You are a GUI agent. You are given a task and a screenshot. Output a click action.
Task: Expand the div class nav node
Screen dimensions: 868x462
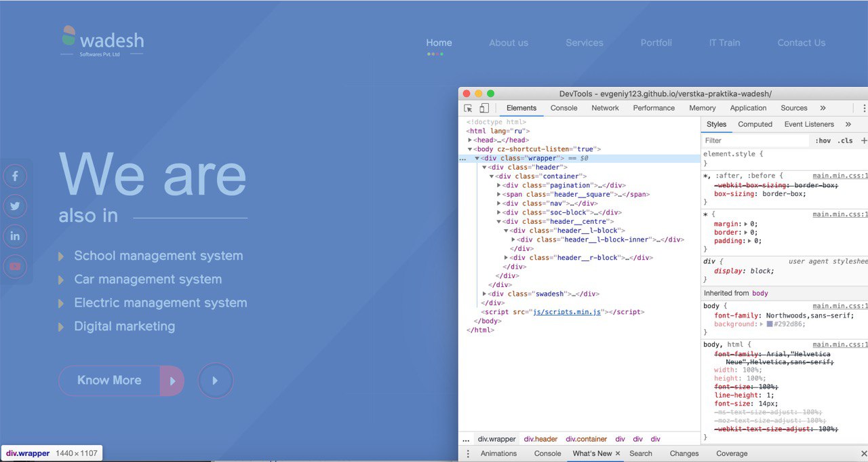coord(499,203)
